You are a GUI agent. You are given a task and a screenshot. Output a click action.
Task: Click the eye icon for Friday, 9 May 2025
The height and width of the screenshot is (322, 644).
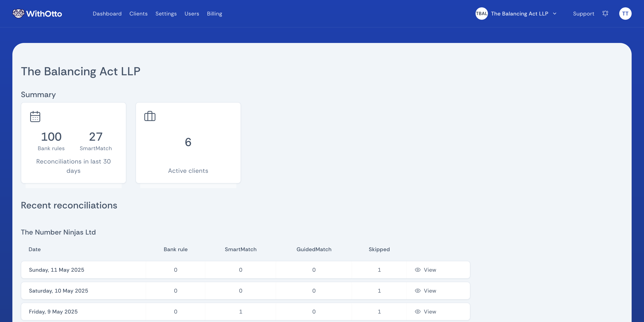[418, 312]
